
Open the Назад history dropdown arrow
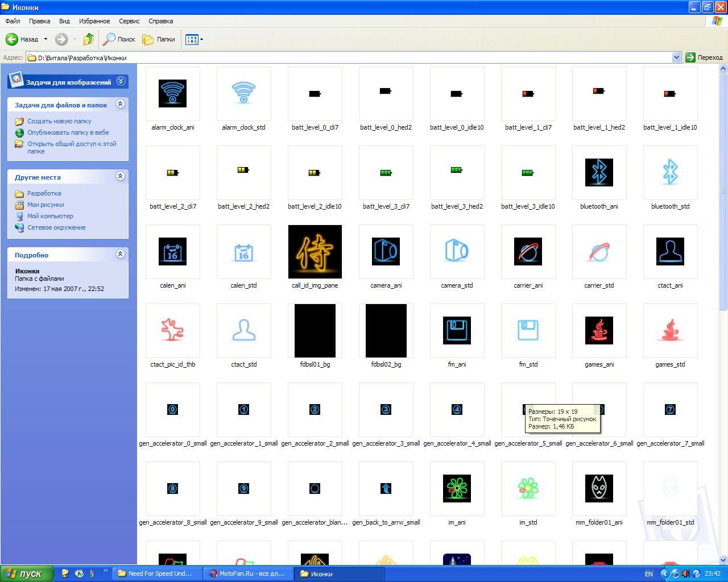[x=45, y=39]
